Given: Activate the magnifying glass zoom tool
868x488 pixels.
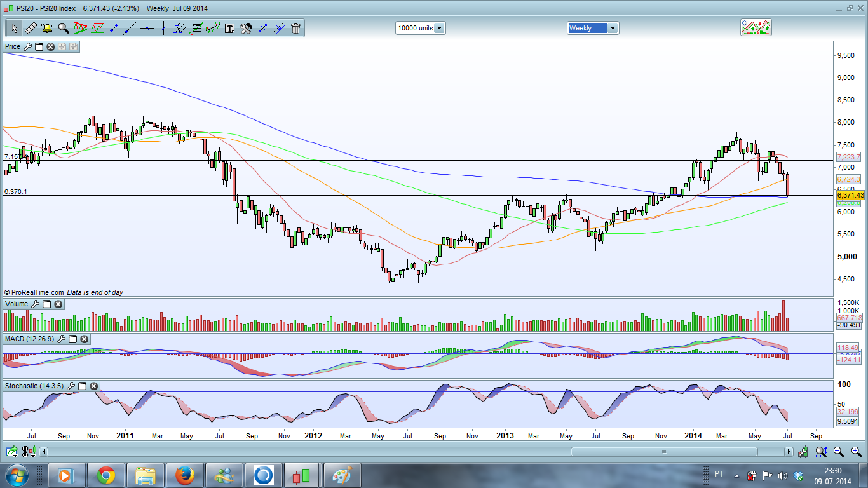Looking at the screenshot, I should click(x=64, y=28).
